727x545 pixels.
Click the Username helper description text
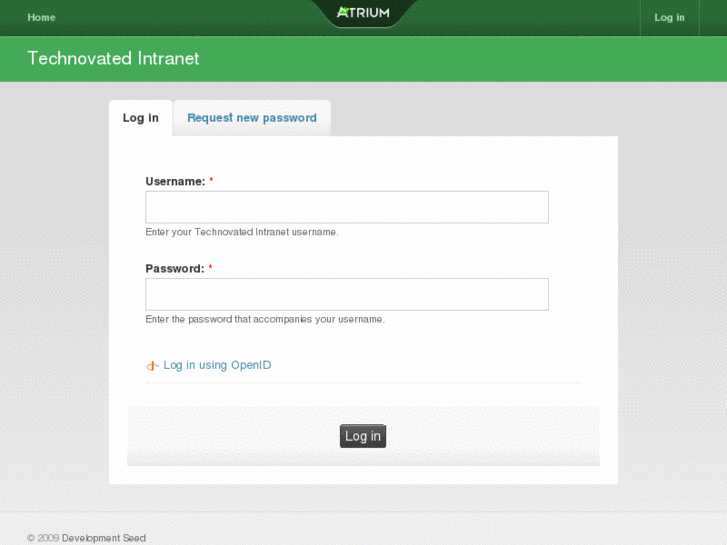[242, 232]
